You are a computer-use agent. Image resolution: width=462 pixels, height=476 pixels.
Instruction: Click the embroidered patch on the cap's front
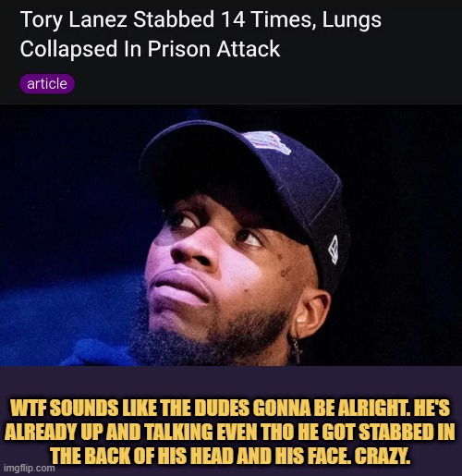[x=266, y=142]
